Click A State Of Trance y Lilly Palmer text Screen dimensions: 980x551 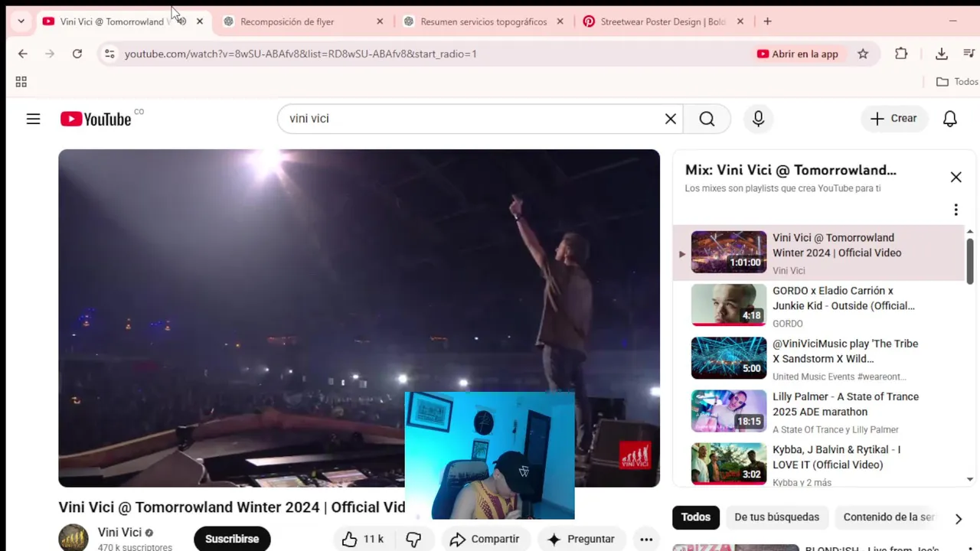(835, 429)
